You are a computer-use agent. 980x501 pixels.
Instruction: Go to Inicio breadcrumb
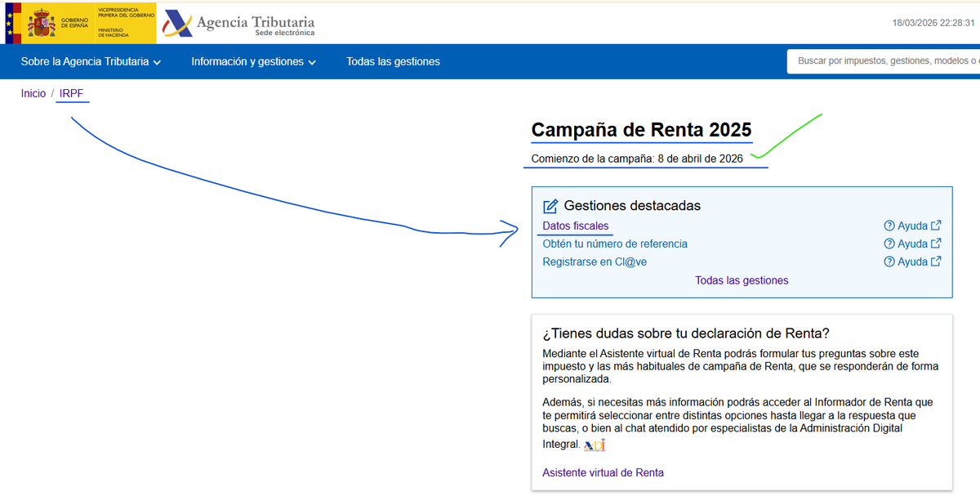click(33, 94)
